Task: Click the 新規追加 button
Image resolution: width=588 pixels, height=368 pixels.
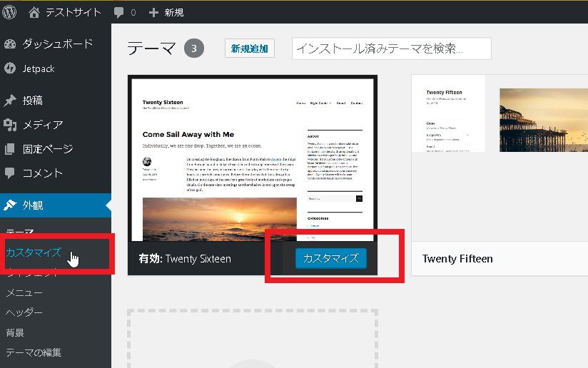Action: pyautogui.click(x=250, y=48)
